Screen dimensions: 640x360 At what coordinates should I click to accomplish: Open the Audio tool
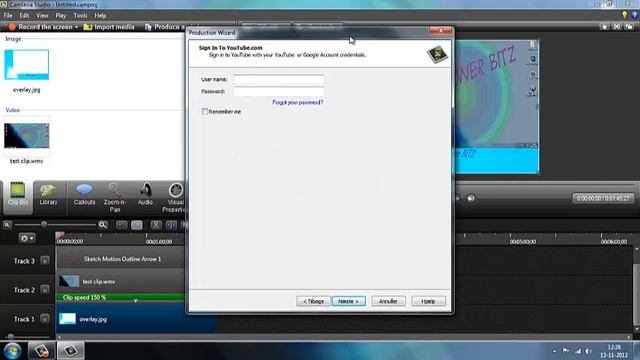pyautogui.click(x=145, y=195)
